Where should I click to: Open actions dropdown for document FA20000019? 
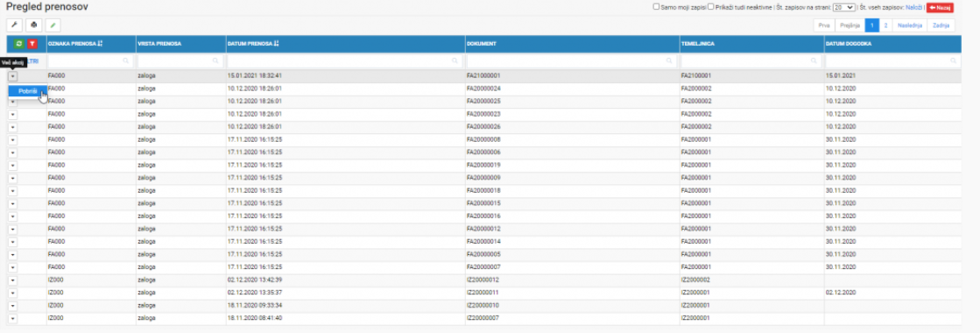(13, 166)
